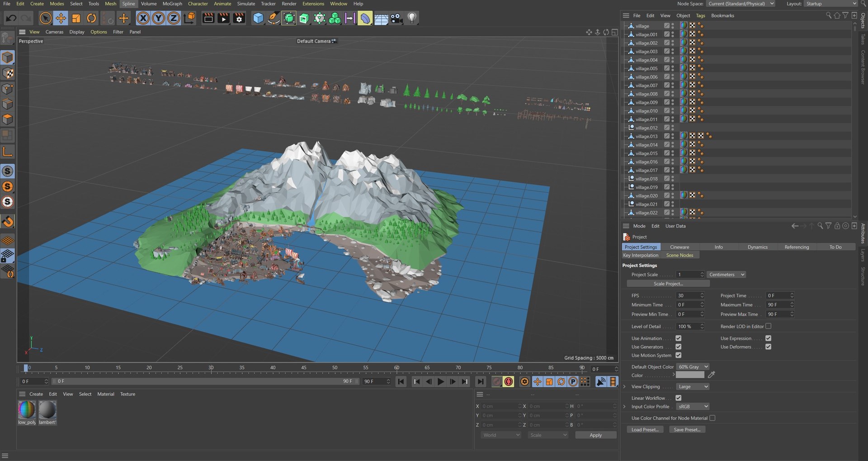868x461 pixels.
Task: Open the Default Object Color dropdown
Action: point(693,367)
